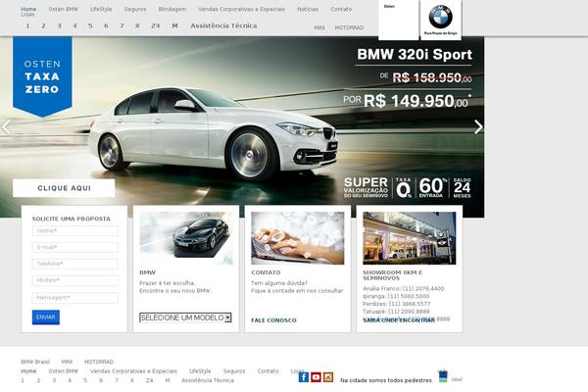Click the Anália Franco phone number line

tap(404, 288)
